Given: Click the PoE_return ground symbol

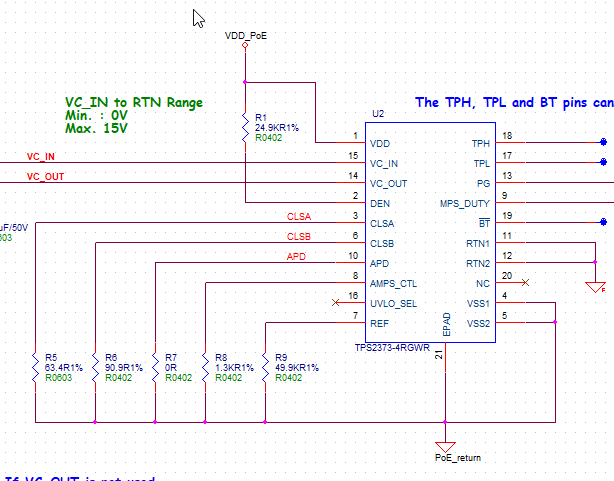Looking at the screenshot, I should click(445, 447).
